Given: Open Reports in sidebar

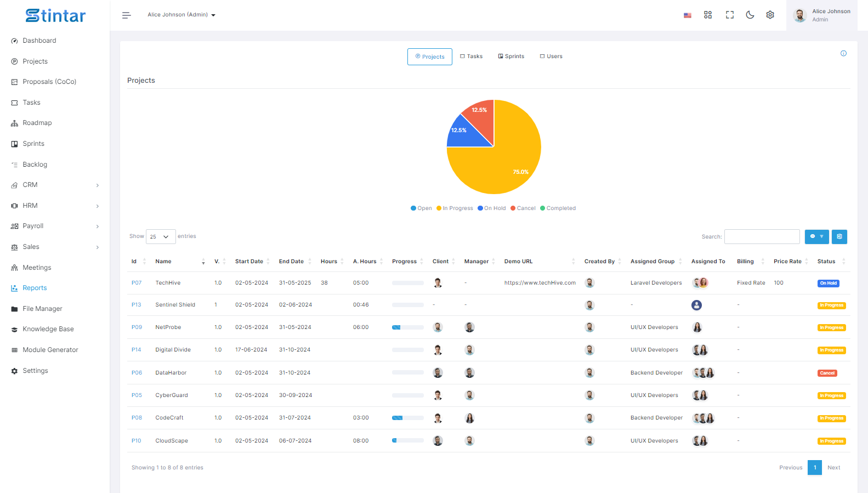Looking at the screenshot, I should (35, 288).
